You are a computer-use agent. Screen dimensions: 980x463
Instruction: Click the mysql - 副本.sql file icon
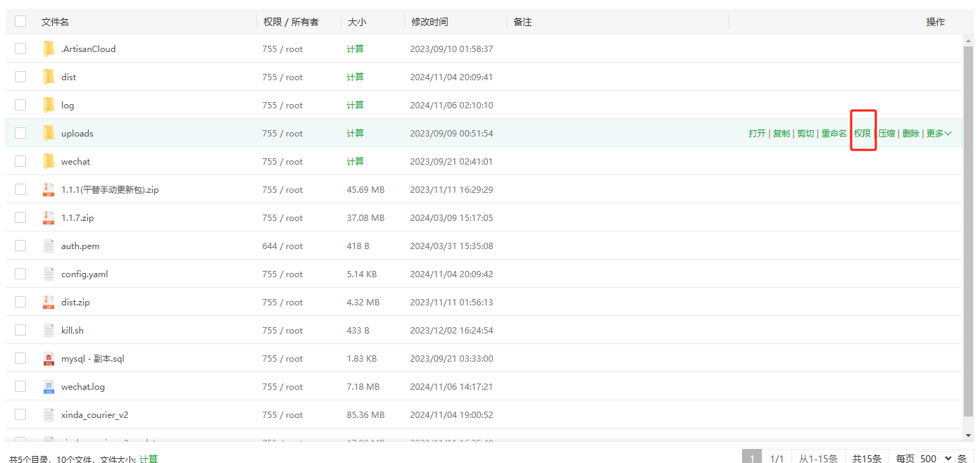click(x=49, y=358)
